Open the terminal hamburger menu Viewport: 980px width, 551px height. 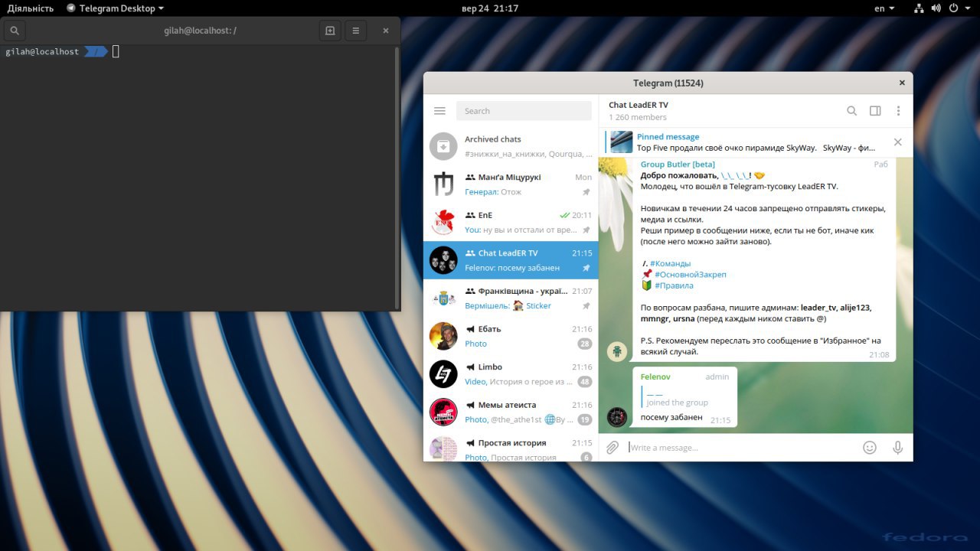[356, 31]
